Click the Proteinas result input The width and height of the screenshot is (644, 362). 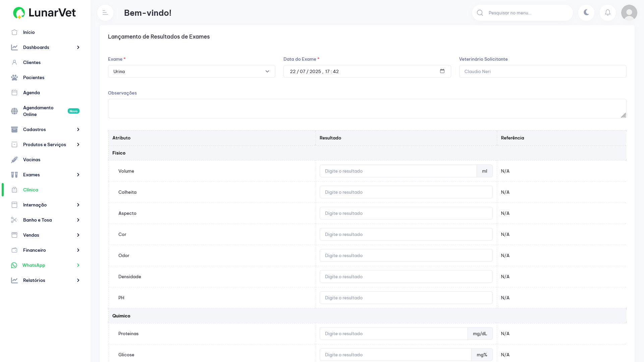(393, 334)
